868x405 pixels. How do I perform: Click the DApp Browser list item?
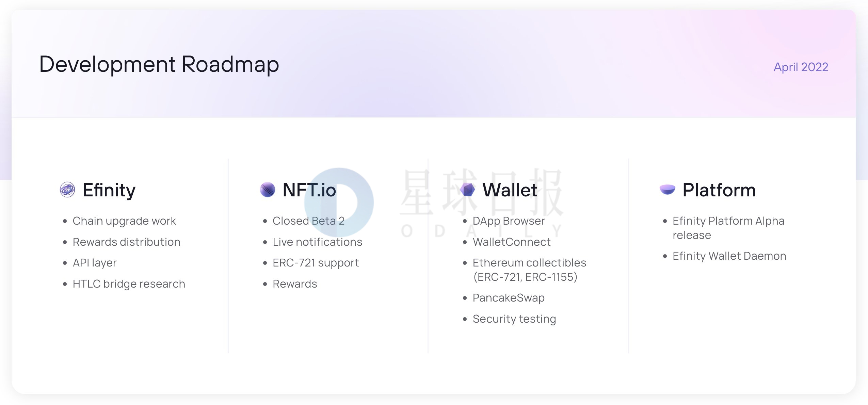coord(509,221)
